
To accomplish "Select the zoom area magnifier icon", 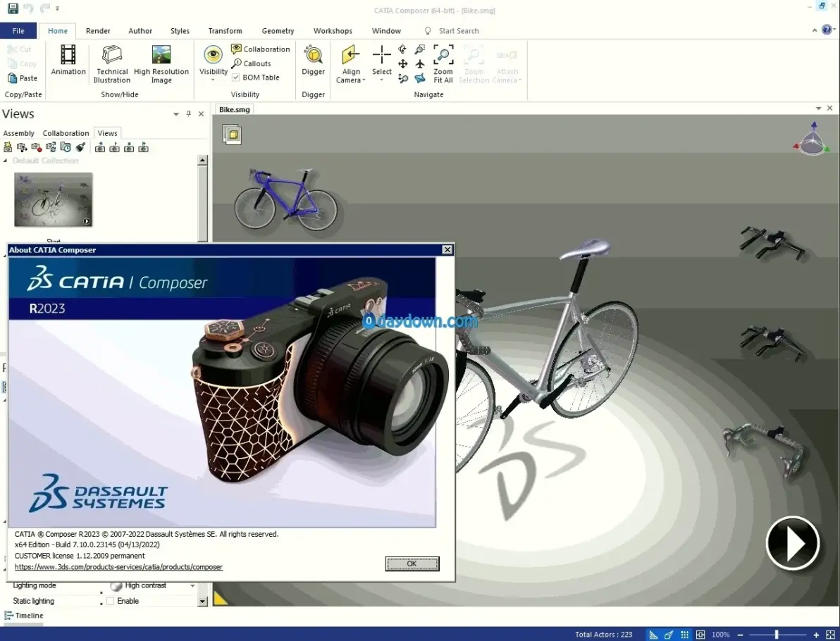I will tap(420, 50).
